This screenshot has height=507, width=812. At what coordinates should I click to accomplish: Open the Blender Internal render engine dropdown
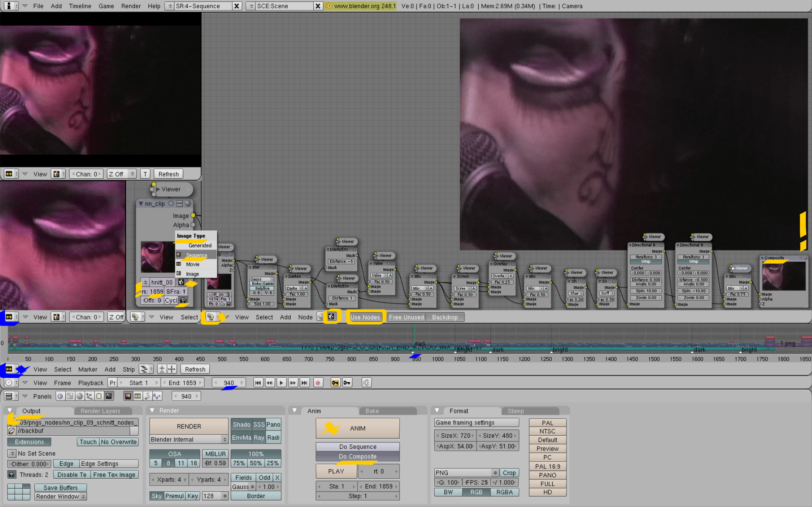pyautogui.click(x=189, y=440)
